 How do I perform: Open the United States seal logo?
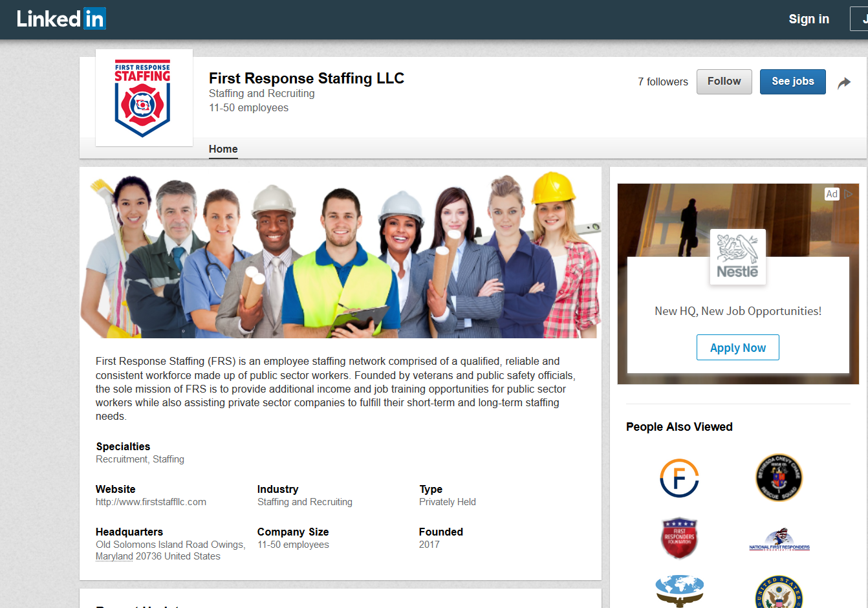(x=779, y=592)
